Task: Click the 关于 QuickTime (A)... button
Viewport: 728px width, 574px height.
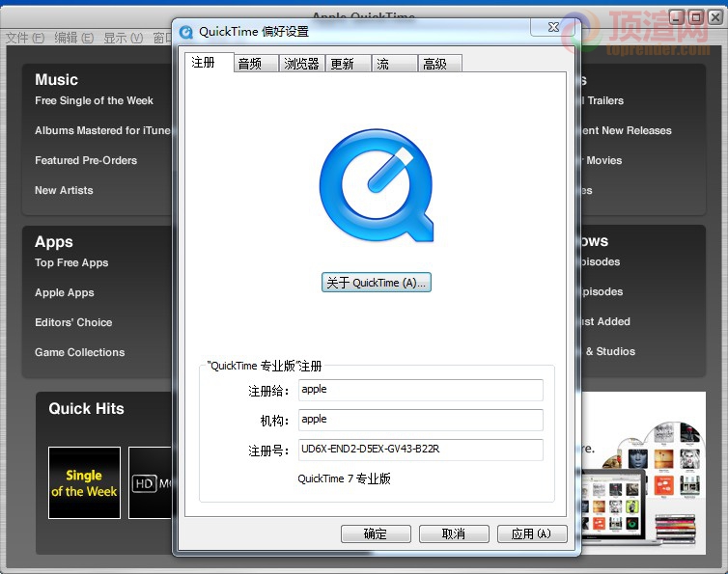Action: 377,283
